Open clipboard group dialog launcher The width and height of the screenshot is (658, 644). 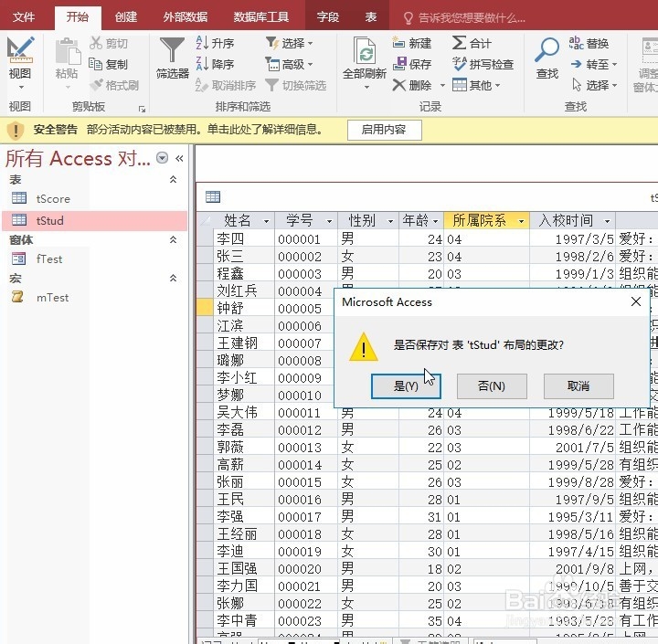[x=142, y=109]
